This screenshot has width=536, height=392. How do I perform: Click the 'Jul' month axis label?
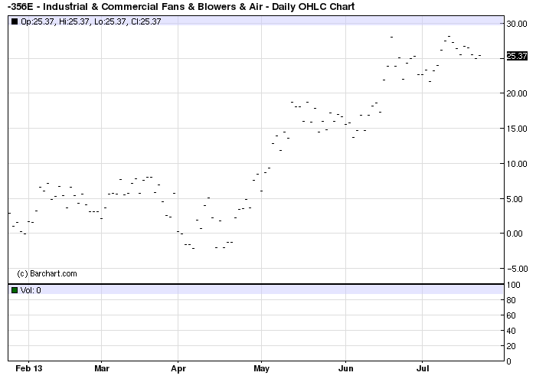click(x=423, y=368)
